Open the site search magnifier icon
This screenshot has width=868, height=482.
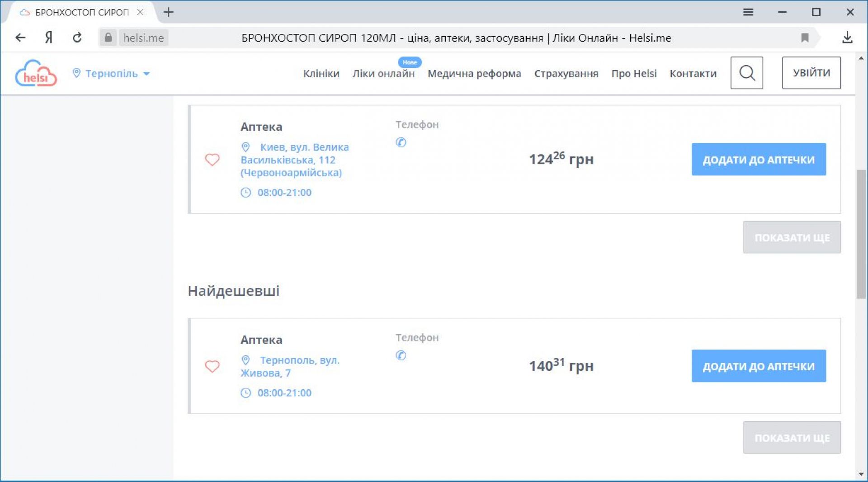coord(746,73)
